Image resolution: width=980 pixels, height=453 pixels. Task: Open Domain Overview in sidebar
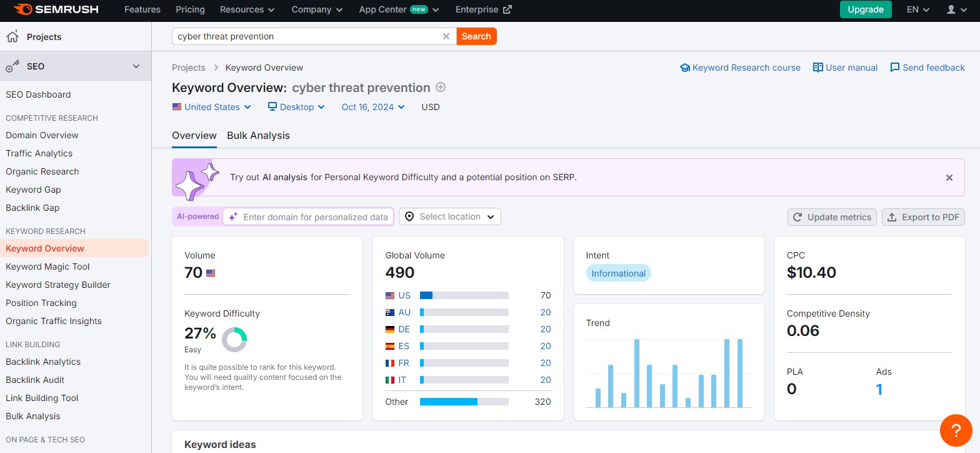[x=42, y=135]
